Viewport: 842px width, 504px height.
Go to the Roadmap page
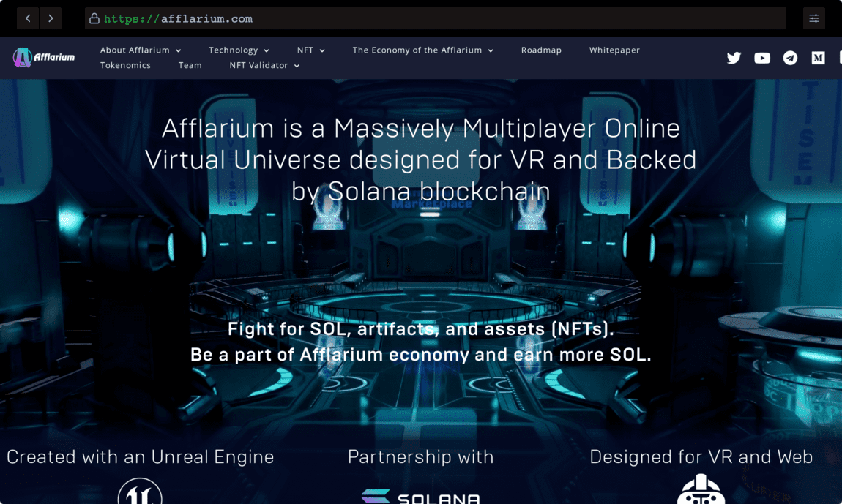(541, 50)
